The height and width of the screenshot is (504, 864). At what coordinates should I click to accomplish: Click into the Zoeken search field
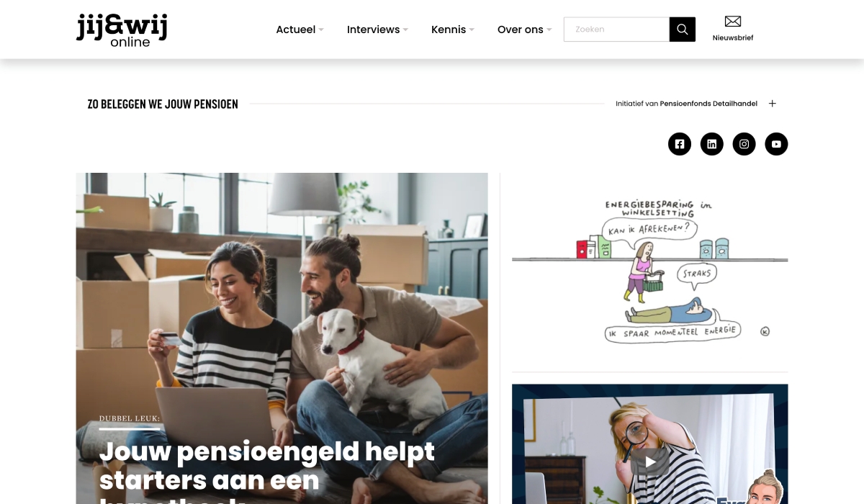pos(616,30)
